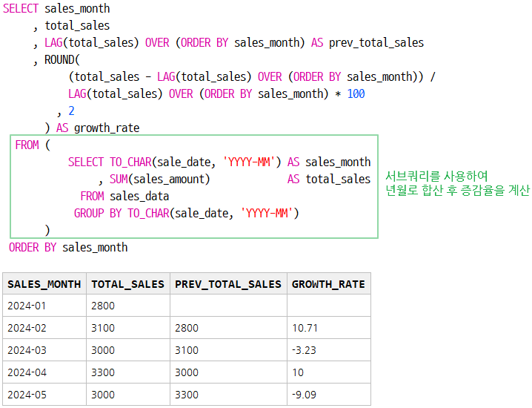Click growth rate value -9.09
Image resolution: width=532 pixels, height=408 pixels.
coord(329,395)
